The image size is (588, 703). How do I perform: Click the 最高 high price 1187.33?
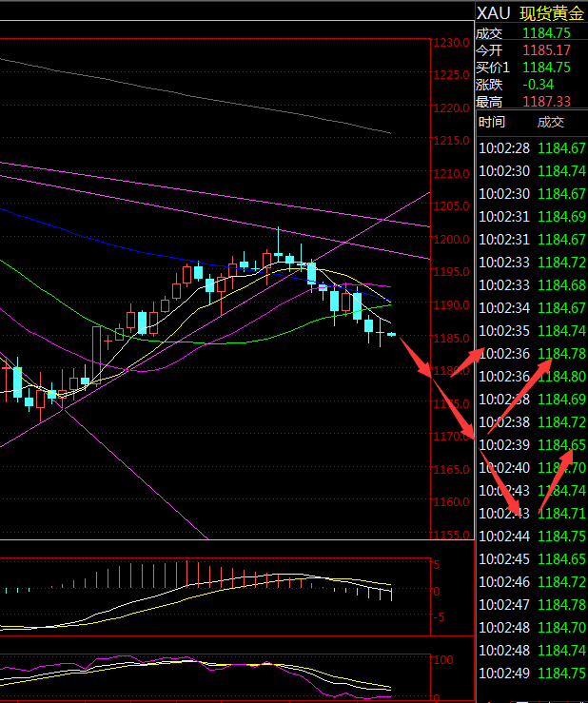(x=546, y=102)
